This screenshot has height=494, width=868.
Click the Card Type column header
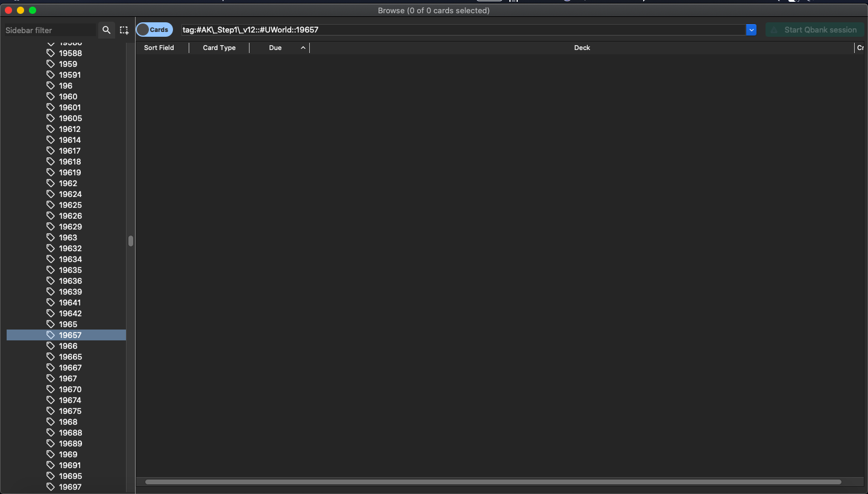pyautogui.click(x=219, y=48)
